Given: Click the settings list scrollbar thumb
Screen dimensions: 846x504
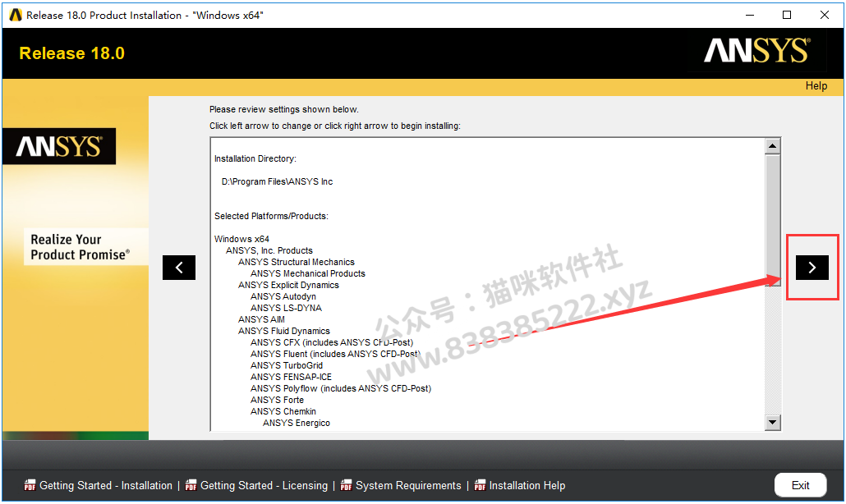Looking at the screenshot, I should [773, 220].
